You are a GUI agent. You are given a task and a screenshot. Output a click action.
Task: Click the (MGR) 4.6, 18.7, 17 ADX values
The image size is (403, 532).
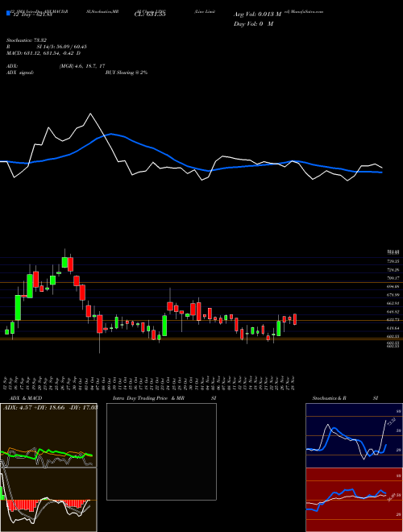click(81, 66)
